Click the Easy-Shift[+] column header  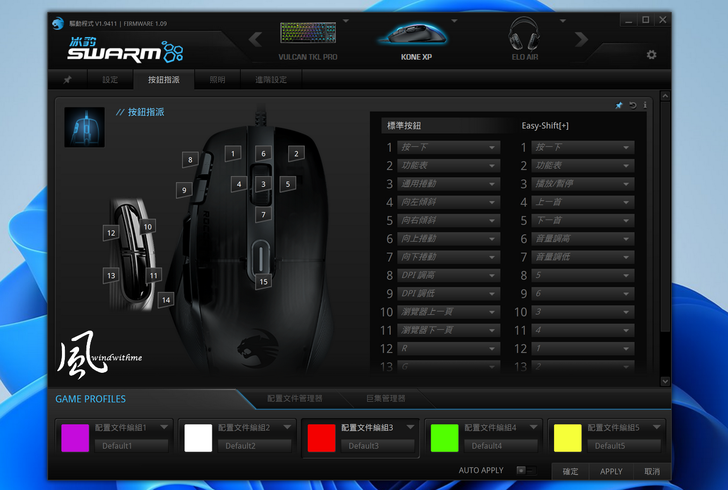click(x=545, y=126)
